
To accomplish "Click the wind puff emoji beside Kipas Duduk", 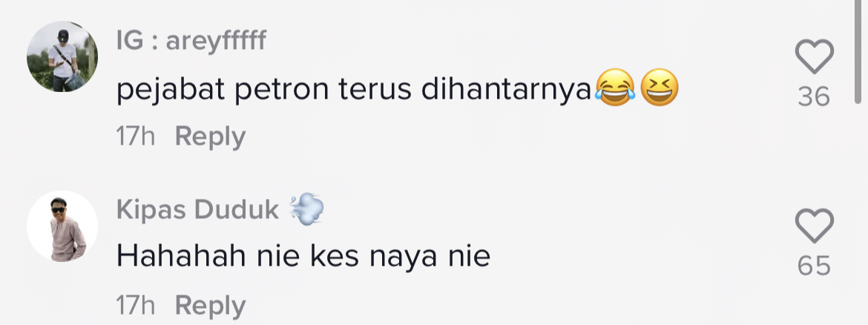I will click(306, 209).
